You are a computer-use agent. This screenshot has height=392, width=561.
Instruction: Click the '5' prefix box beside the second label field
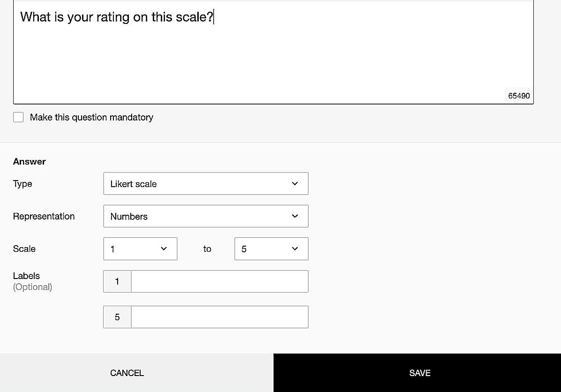[117, 317]
